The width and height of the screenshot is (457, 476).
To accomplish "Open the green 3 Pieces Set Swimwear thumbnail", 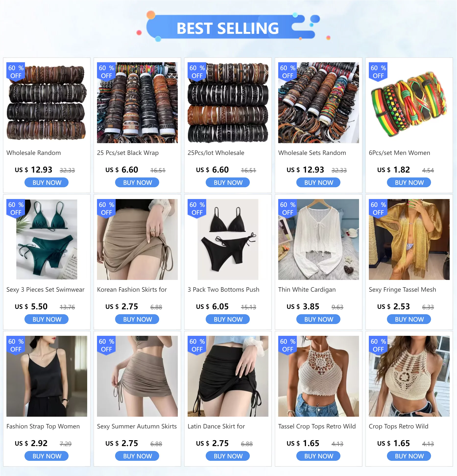I will pyautogui.click(x=47, y=239).
